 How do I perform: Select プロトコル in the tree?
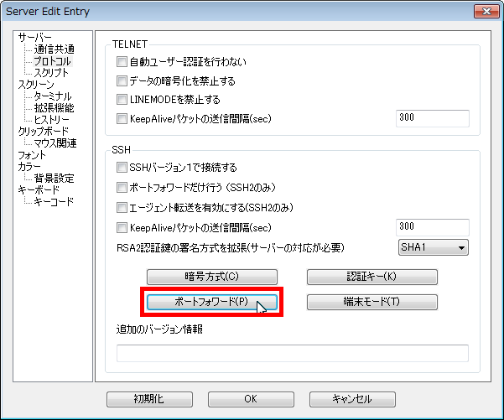(x=52, y=60)
